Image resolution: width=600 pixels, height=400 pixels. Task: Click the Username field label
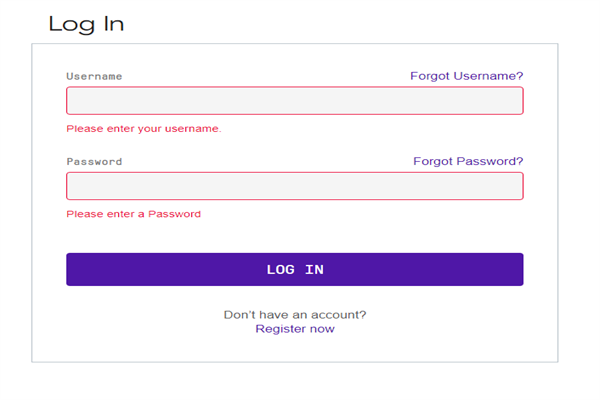coord(94,77)
